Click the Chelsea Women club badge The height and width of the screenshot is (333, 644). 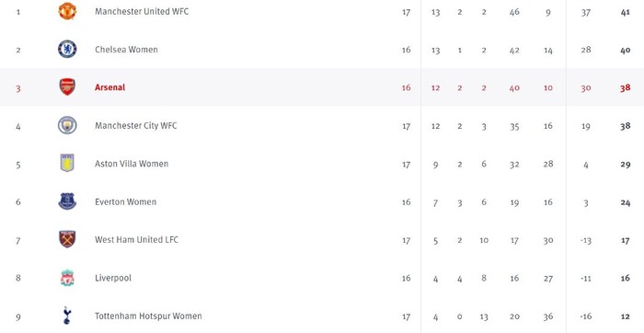[x=67, y=49]
